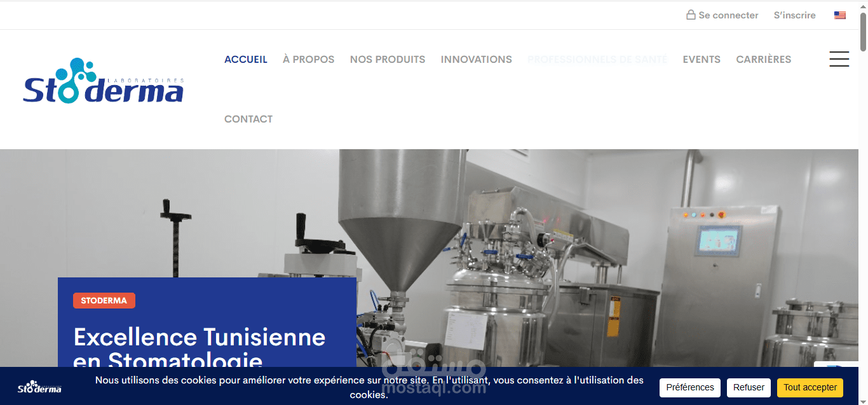Click the lock icon beside Se connecter
Viewport: 868px width, 405px height.
[691, 15]
